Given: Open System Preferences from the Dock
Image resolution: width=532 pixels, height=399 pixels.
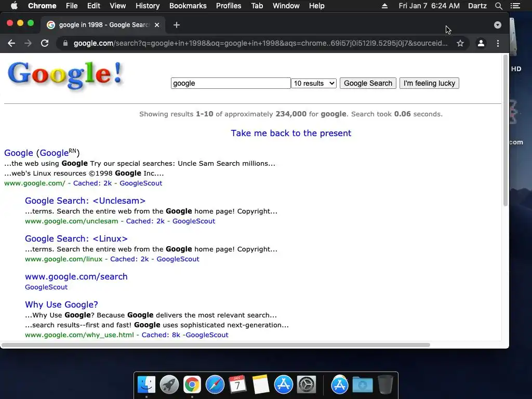Looking at the screenshot, I should point(307,384).
